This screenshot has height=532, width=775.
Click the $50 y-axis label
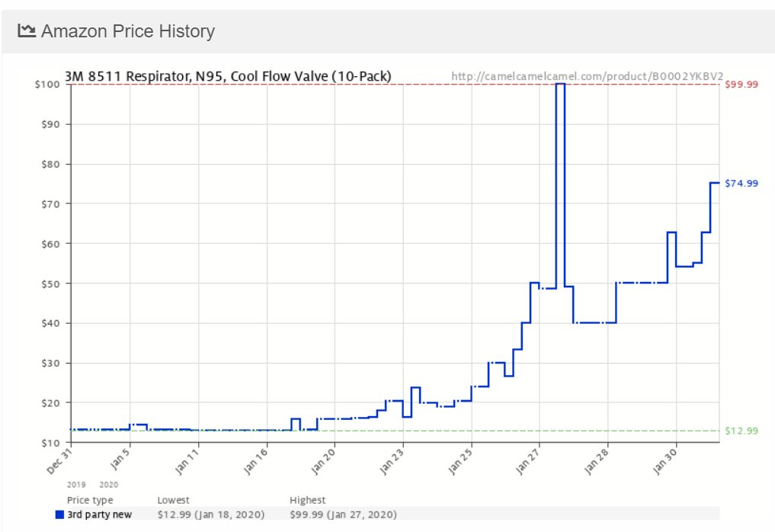pyautogui.click(x=51, y=284)
